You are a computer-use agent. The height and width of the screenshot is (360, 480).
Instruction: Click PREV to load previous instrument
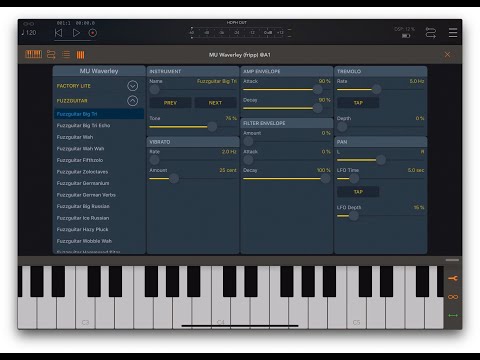pos(170,103)
